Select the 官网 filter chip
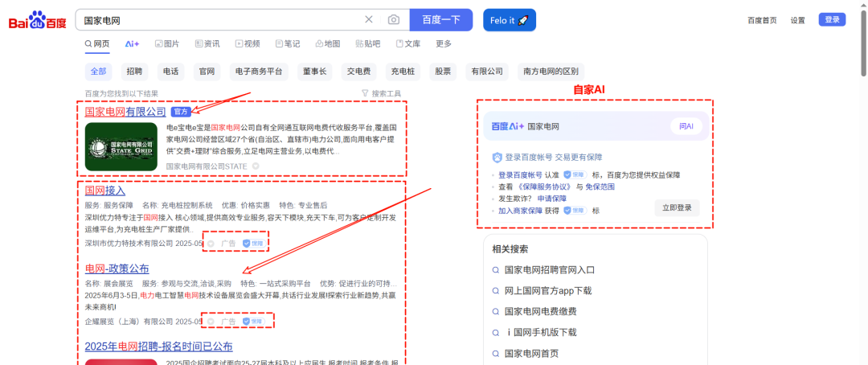The width and height of the screenshot is (868, 365). click(207, 72)
